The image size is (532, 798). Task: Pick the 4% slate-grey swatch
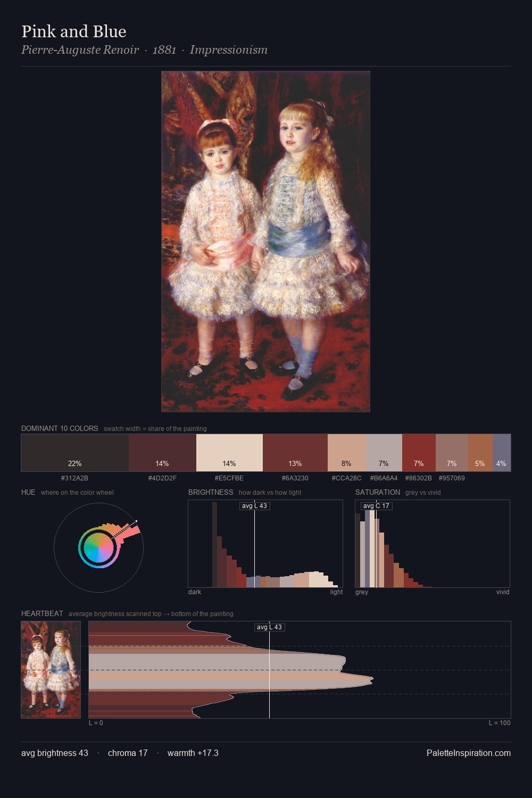point(502,453)
